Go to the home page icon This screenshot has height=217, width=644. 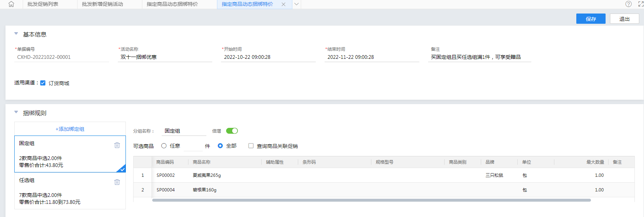pyautogui.click(x=11, y=4)
